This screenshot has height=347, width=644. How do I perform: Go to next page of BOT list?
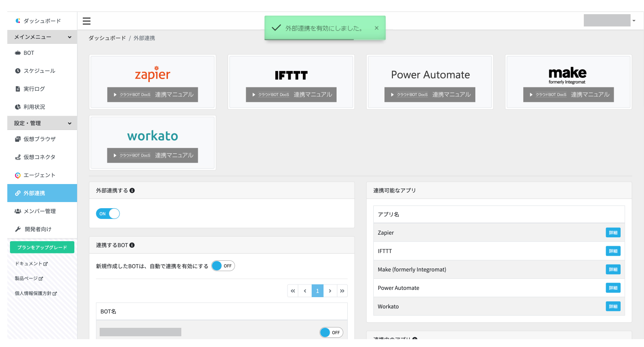click(330, 291)
